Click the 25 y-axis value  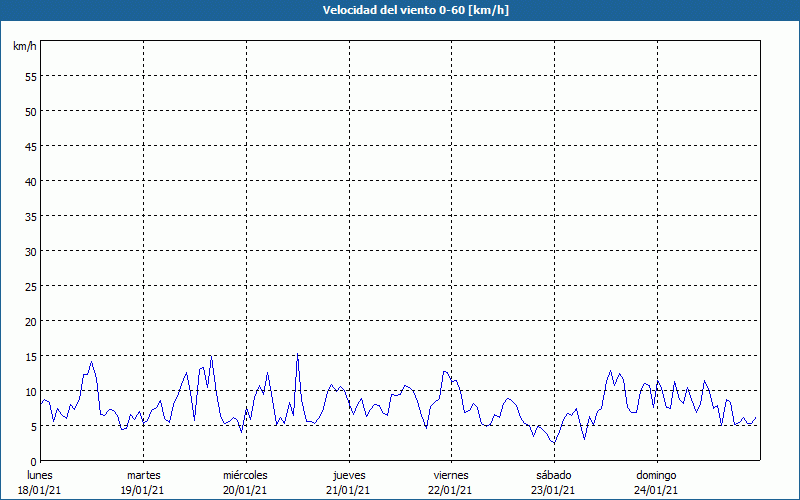(31, 286)
